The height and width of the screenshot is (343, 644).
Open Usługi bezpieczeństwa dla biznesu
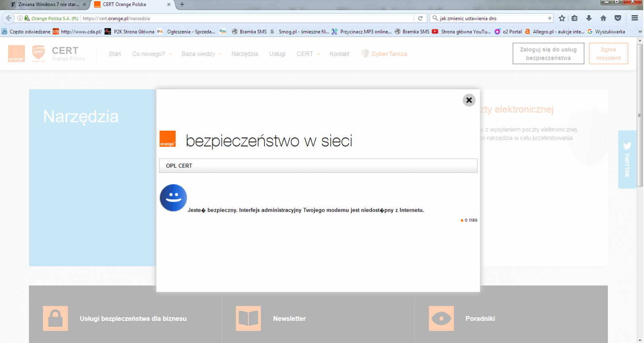133,318
